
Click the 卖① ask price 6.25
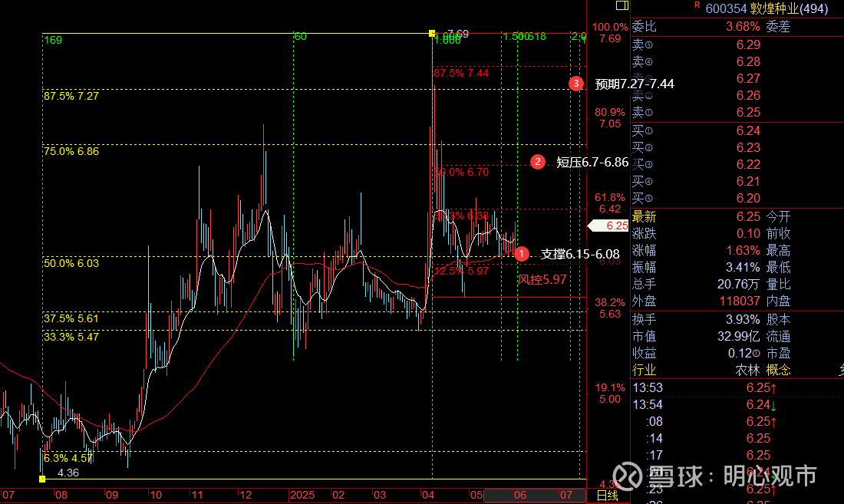(x=748, y=113)
